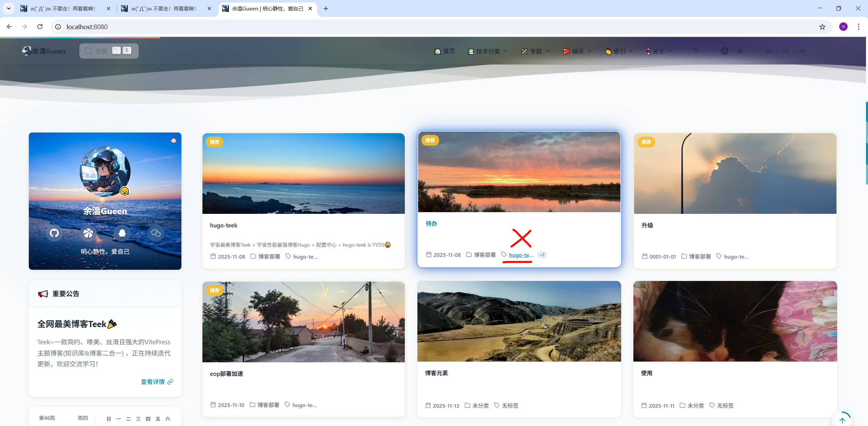Switch to the first browser tab
868x426 pixels.
[63, 8]
